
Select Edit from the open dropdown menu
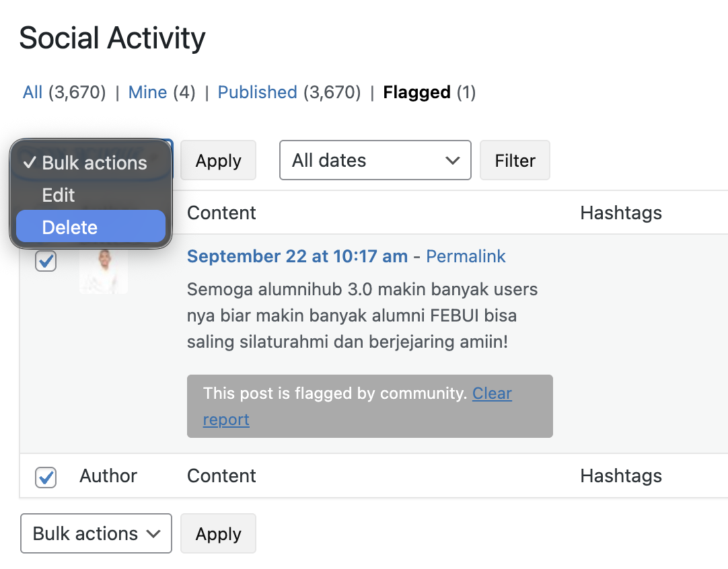click(59, 195)
